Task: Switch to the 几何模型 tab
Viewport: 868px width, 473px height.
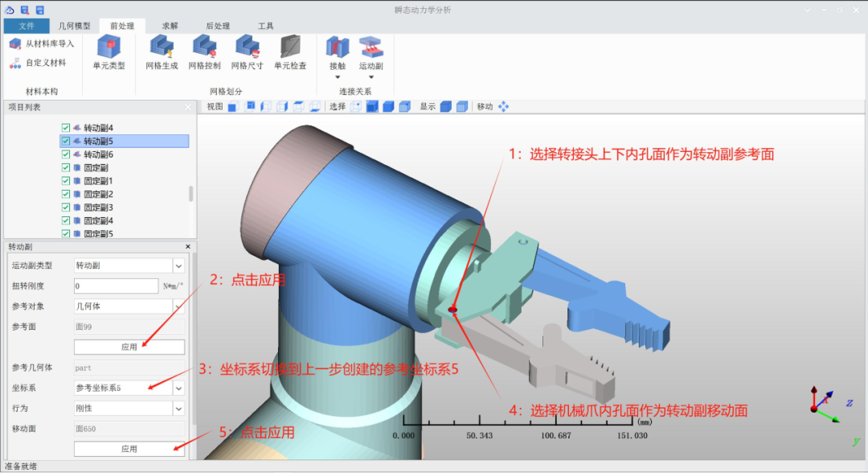Action: click(x=74, y=26)
